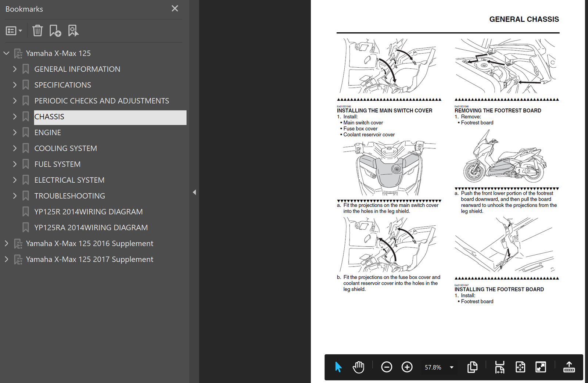This screenshot has height=383, width=588.
Task: Expand the COOLING SYSTEM bookmark
Action: click(x=15, y=148)
